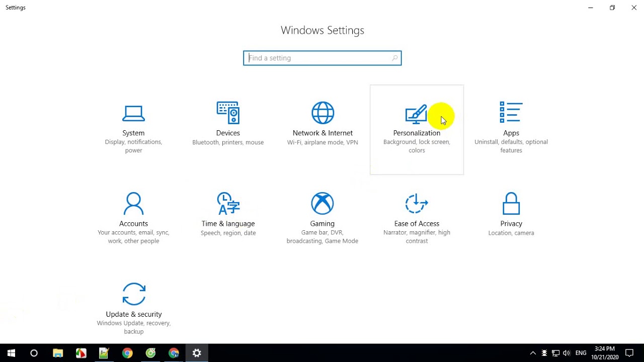Open Gaming Xbox logo icon
The width and height of the screenshot is (644, 362).
click(323, 204)
